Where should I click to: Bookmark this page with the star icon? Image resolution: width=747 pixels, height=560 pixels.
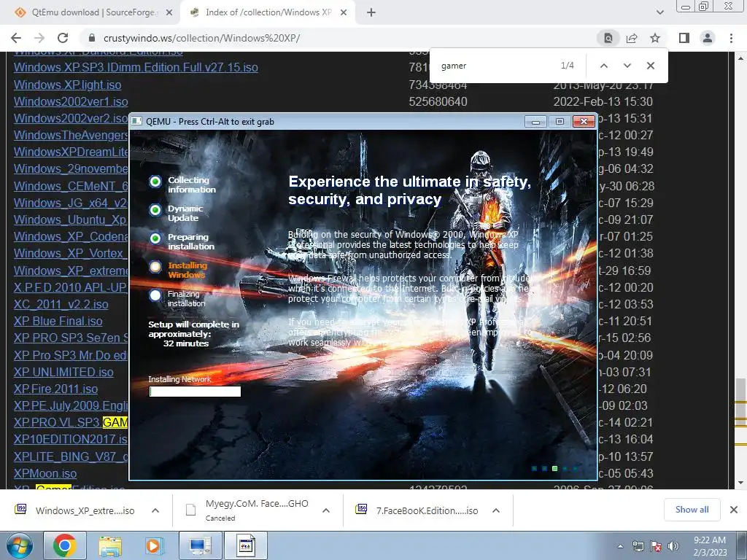click(655, 38)
